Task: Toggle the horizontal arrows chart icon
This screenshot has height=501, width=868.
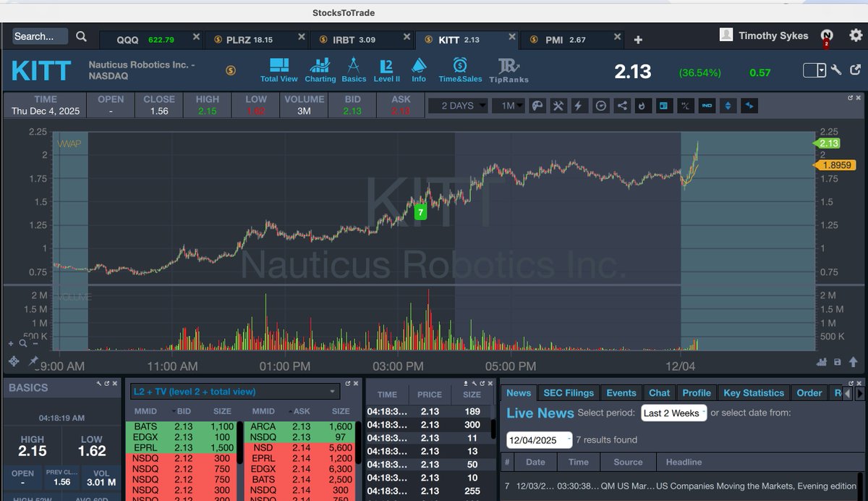Action: tap(749, 106)
